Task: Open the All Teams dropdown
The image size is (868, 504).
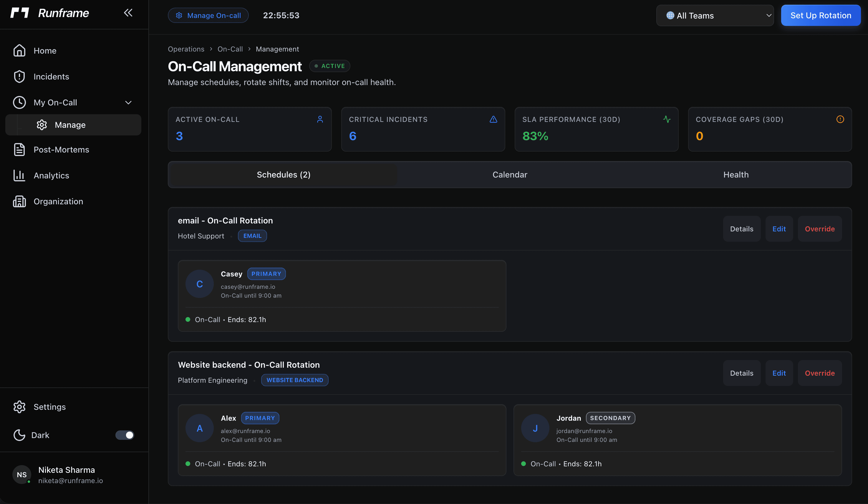Action: 715,15
